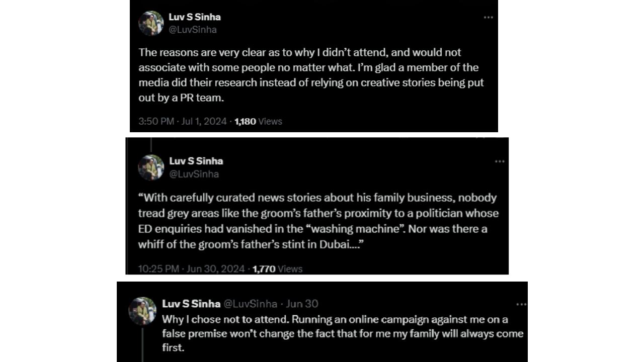Viewport: 644px width, 362px height.
Task: Open the @LuvSinha handle on the 3:50 PM tweet
Action: click(192, 30)
